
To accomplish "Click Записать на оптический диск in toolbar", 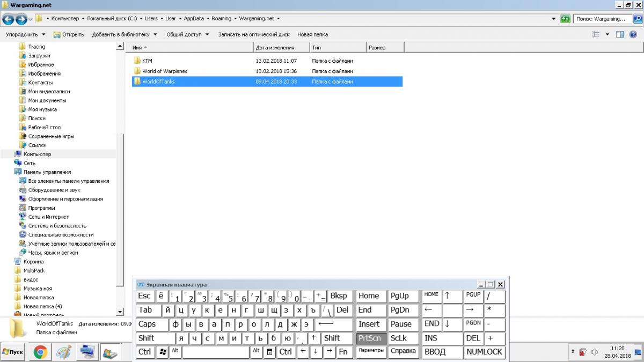I will pyautogui.click(x=254, y=34).
